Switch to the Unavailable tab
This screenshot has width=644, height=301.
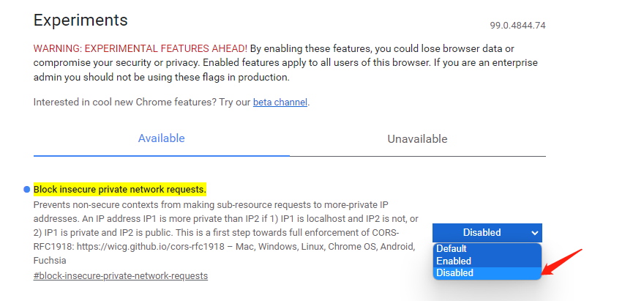[x=417, y=139]
